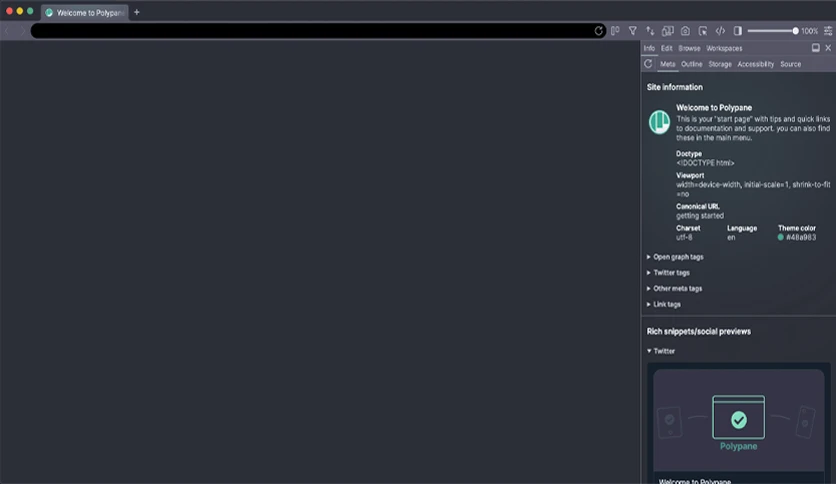This screenshot has height=484, width=836.
Task: Reload the page using the address bar reload icon
Action: tap(598, 31)
